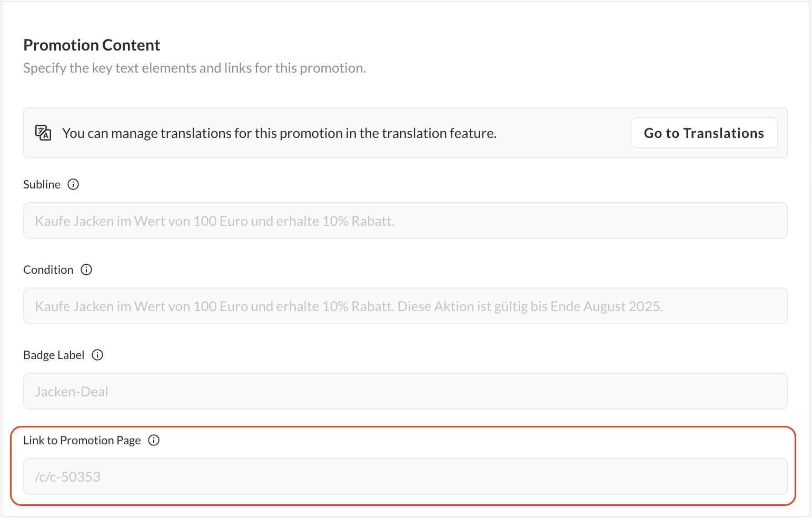
Task: Click the Badge Label field label
Action: tap(54, 355)
